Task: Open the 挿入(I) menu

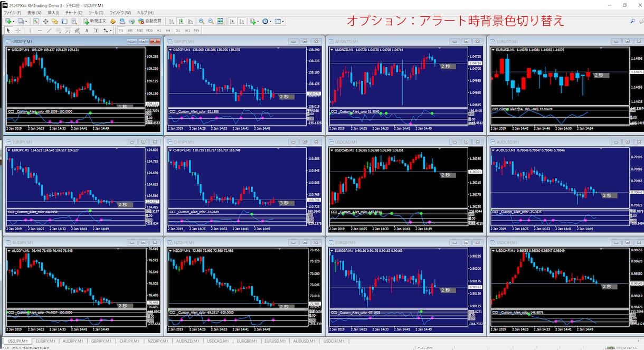Action: tap(54, 12)
